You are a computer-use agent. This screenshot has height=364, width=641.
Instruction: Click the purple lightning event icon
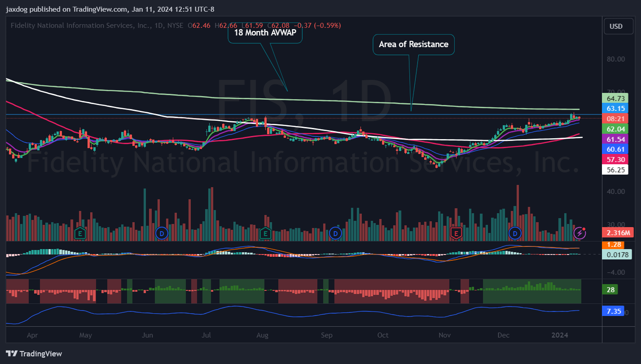coord(580,233)
